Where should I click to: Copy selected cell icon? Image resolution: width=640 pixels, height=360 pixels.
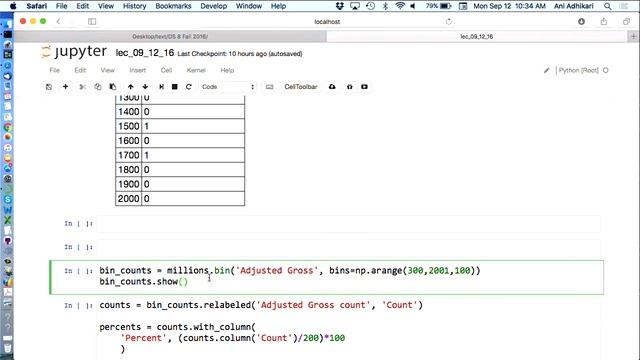[x=98, y=87]
